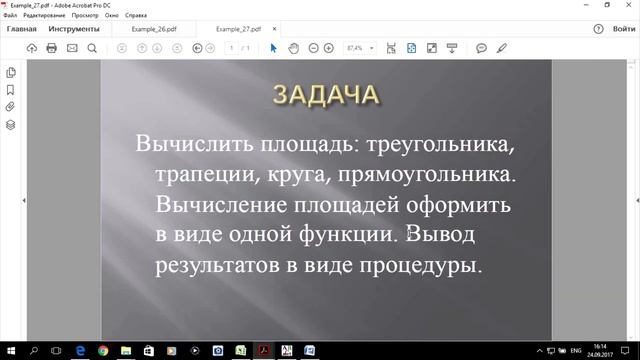Go to next page arrow down

(x=157, y=48)
